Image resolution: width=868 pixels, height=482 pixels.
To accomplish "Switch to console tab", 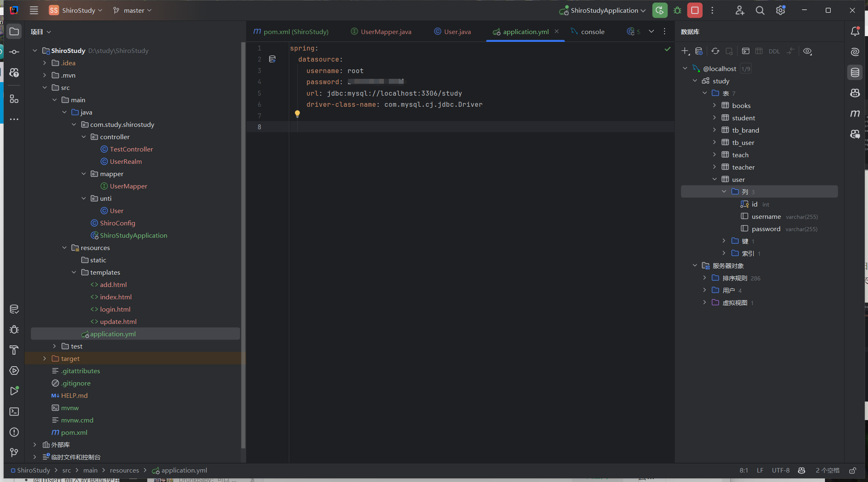I will pos(588,32).
